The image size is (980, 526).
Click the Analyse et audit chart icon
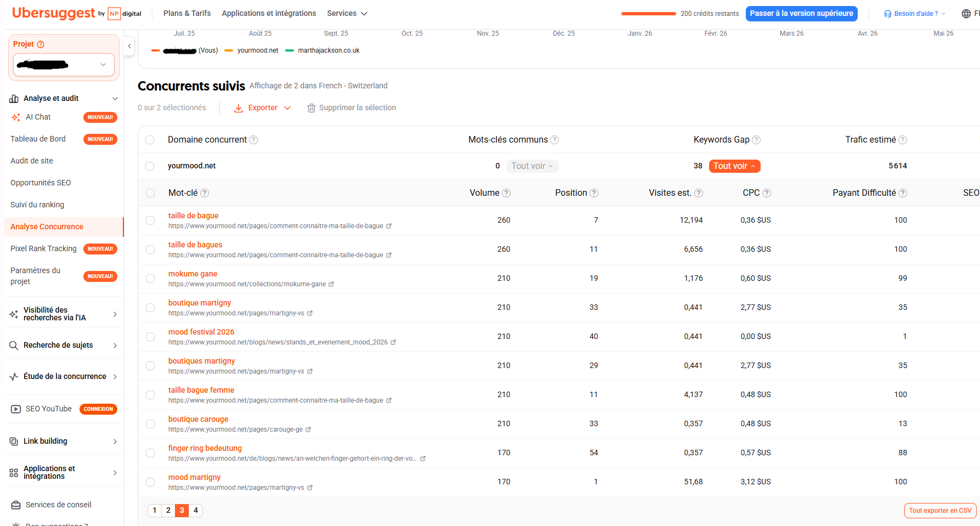tap(14, 99)
